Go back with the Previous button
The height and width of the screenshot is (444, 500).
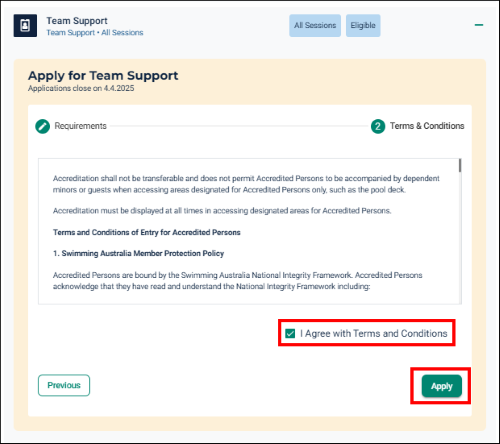tap(64, 385)
